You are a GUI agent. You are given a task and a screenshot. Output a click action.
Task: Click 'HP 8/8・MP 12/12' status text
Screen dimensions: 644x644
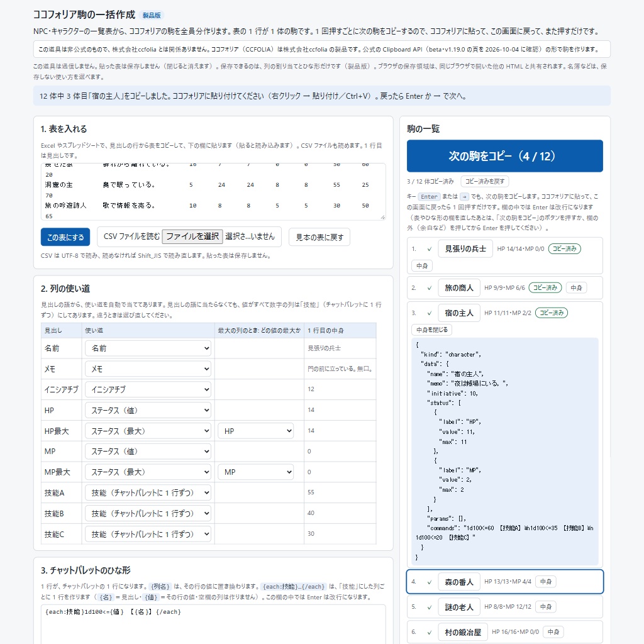click(508, 607)
